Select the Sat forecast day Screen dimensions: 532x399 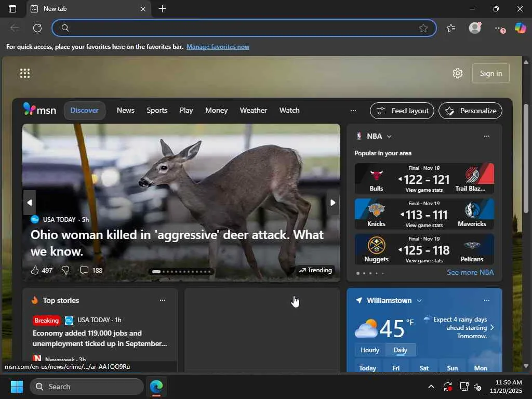coord(424,368)
